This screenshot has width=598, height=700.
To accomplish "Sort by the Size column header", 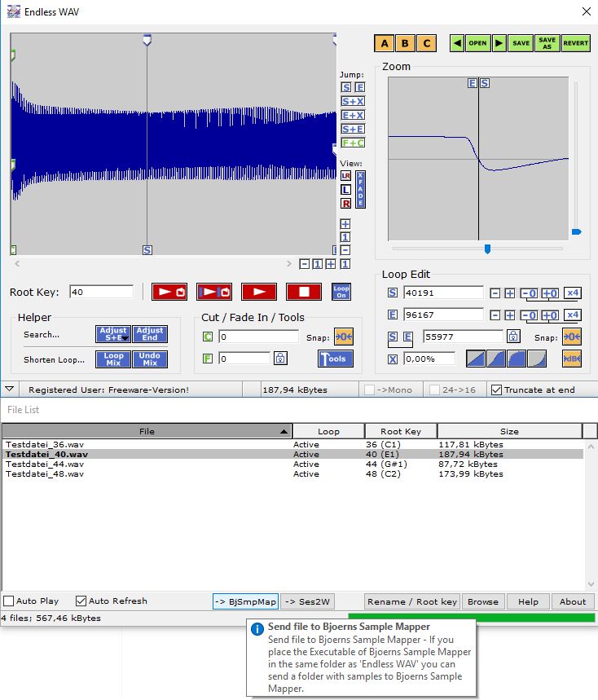I will pyautogui.click(x=510, y=431).
